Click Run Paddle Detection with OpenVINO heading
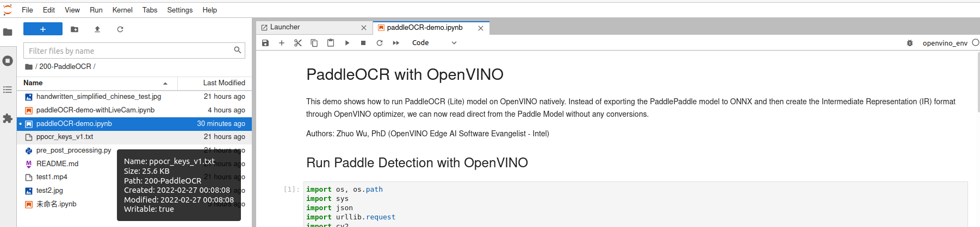This screenshot has height=227, width=980. [417, 163]
